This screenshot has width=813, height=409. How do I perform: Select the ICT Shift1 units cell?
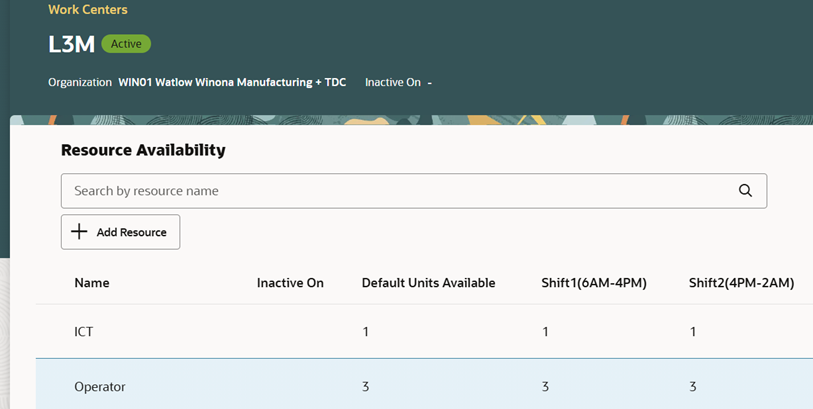[545, 331]
